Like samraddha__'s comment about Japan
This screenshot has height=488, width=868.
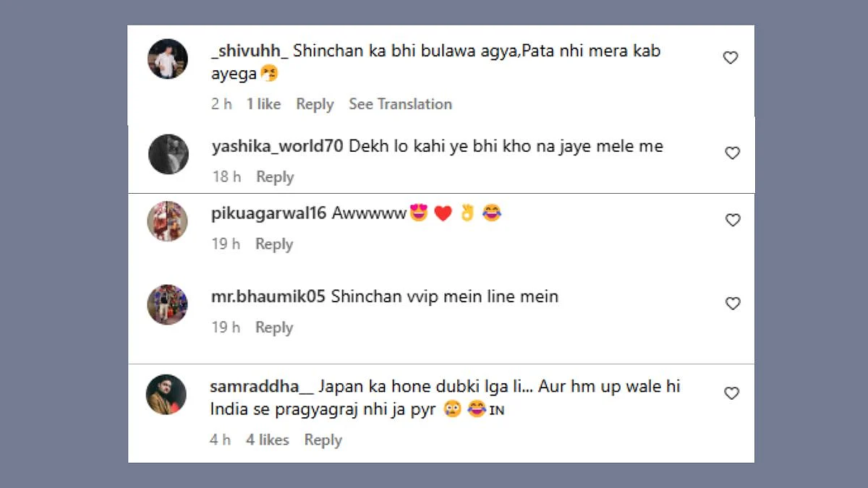pyautogui.click(x=732, y=393)
